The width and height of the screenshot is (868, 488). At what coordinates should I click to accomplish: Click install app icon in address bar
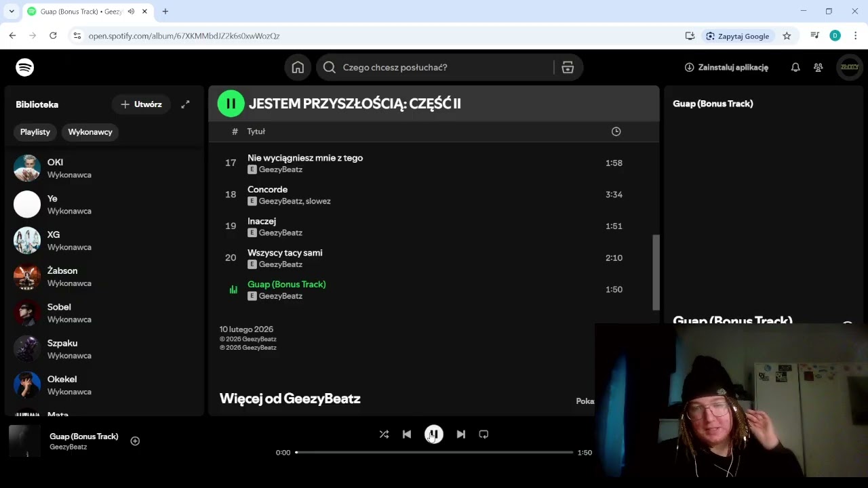click(690, 36)
